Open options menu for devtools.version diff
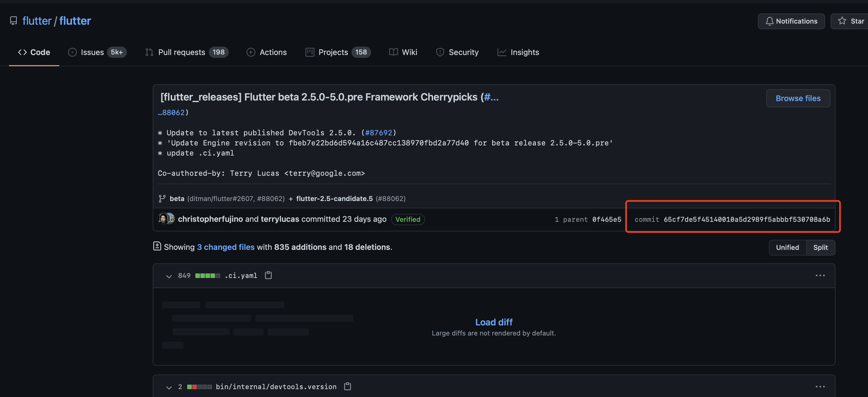Viewport: 868px width, 397px height. (820, 387)
